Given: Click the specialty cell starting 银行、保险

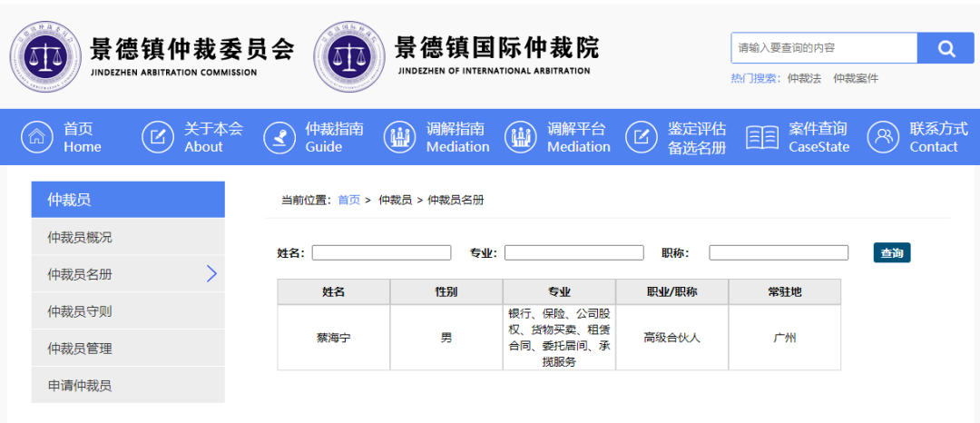Looking at the screenshot, I should (559, 338).
